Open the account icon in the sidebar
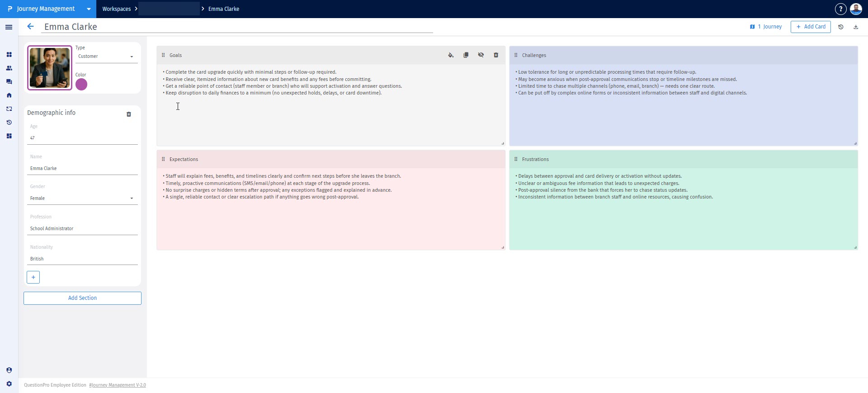 pos(9,370)
